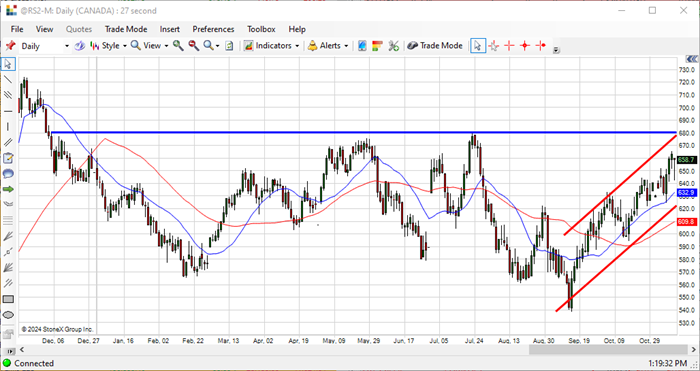
Task: Select the vertical line drawing tool
Action: point(8,126)
